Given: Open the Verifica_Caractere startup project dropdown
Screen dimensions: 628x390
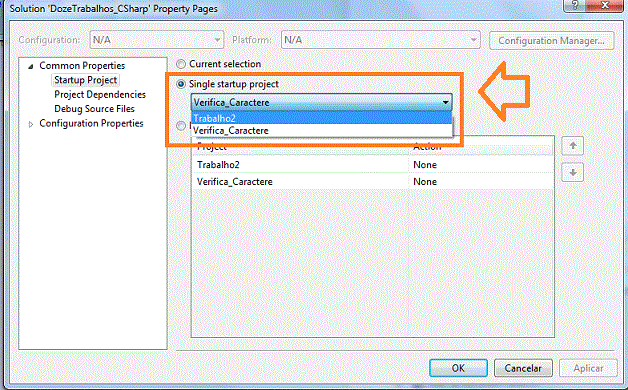Looking at the screenshot, I should point(322,103).
